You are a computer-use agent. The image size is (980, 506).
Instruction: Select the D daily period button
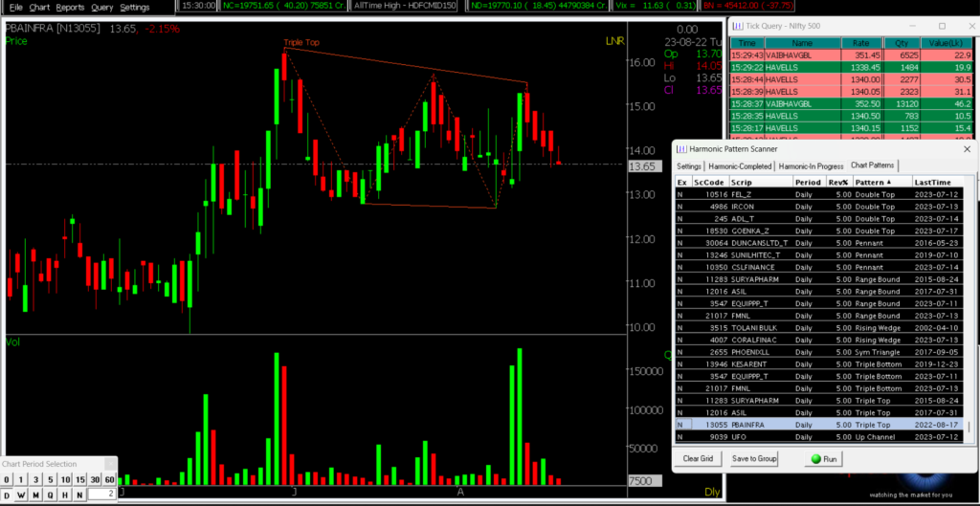pyautogui.click(x=7, y=495)
